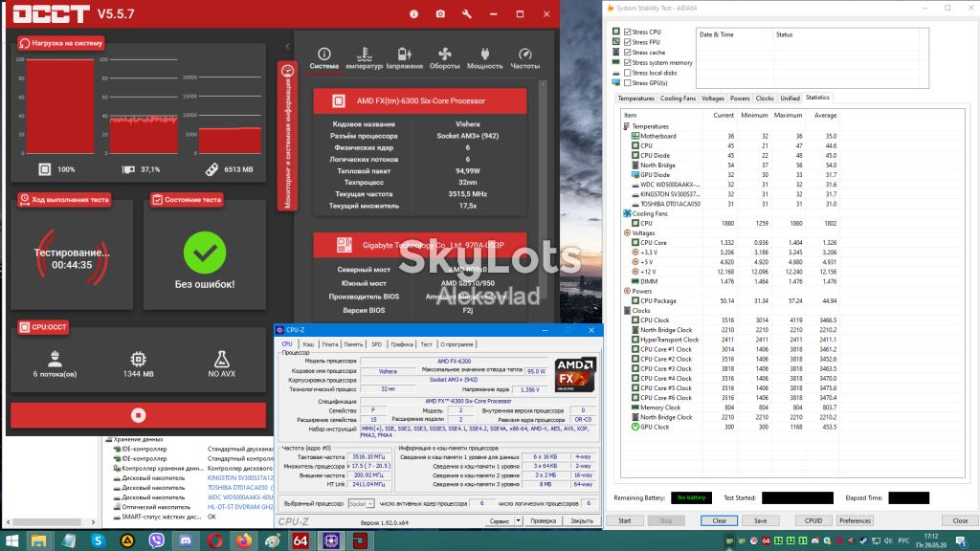Click the Start button in AIDA64
The image size is (980, 551).
624,520
